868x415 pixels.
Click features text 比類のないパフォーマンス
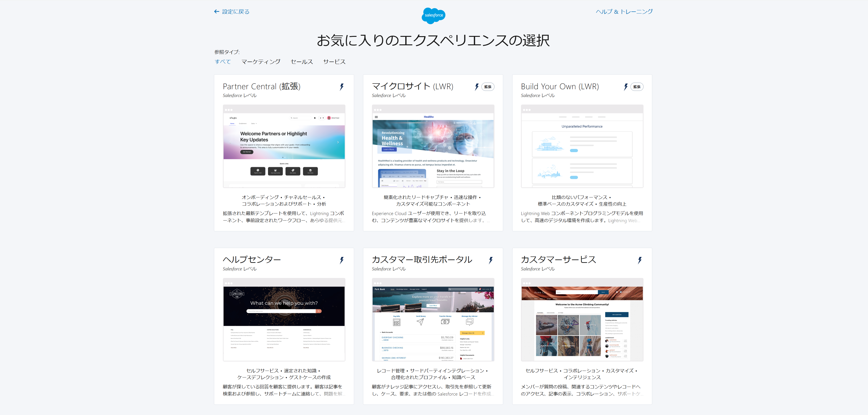point(582,201)
